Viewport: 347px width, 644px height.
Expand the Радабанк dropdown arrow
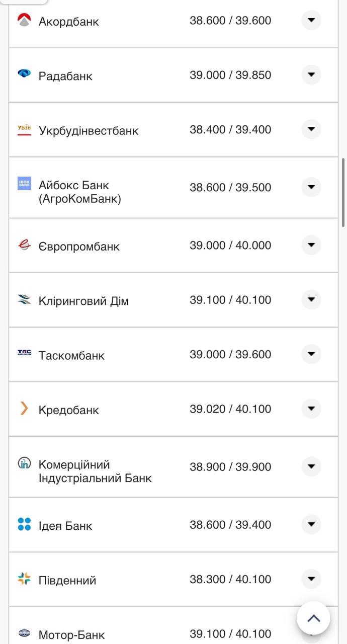point(311,74)
